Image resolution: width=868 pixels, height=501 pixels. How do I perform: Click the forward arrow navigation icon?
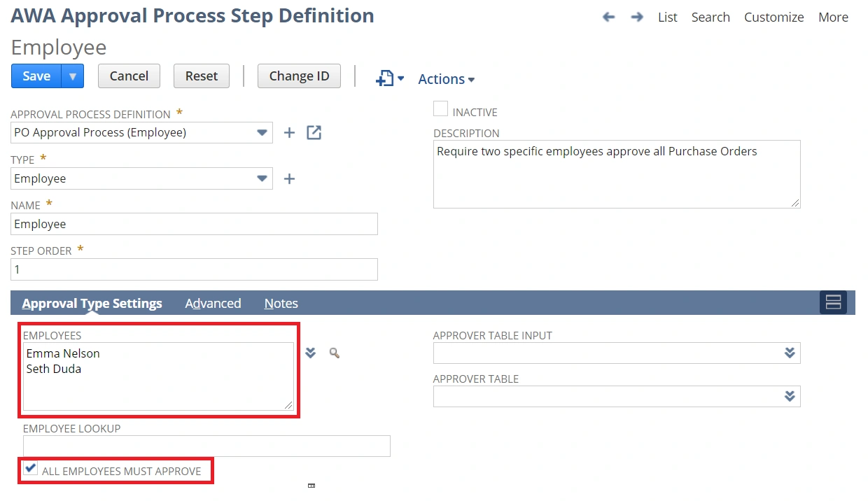(636, 17)
